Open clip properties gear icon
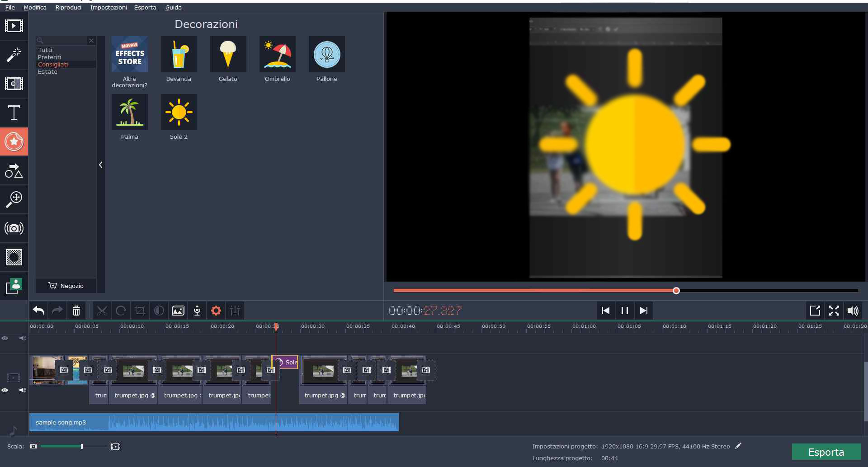The width and height of the screenshot is (868, 467). [216, 311]
